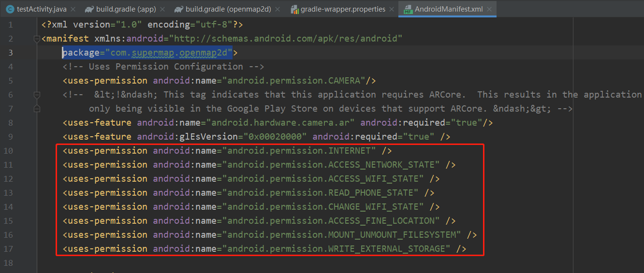Viewport: 644px width, 273px height.
Task: Click line number 1 in the gutter
Action: (x=11, y=24)
